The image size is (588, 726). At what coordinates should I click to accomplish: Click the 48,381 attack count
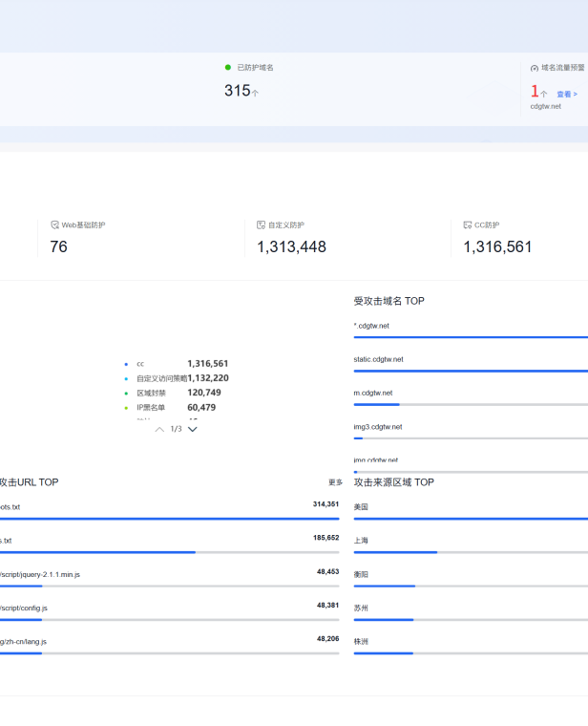pos(328,605)
